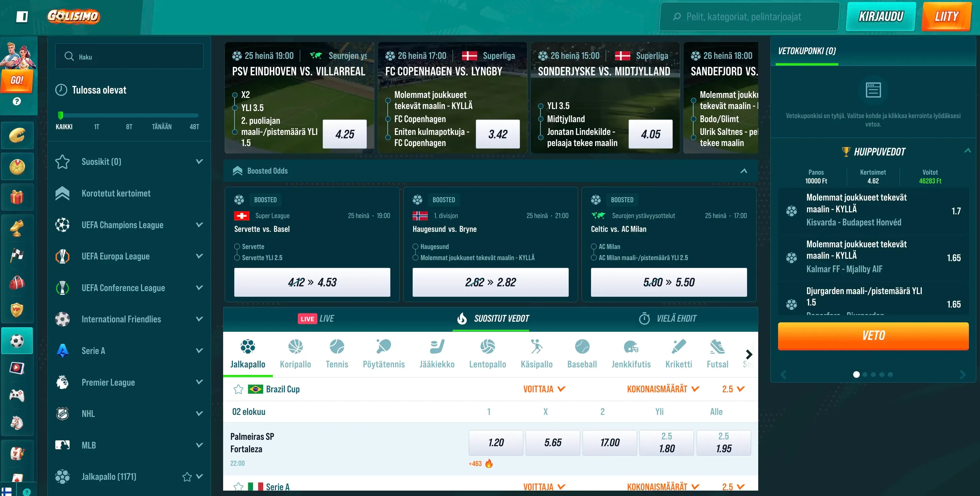Toggle odds 1.20 for Palmeiras SP win
This screenshot has width=980, height=496.
(496, 443)
